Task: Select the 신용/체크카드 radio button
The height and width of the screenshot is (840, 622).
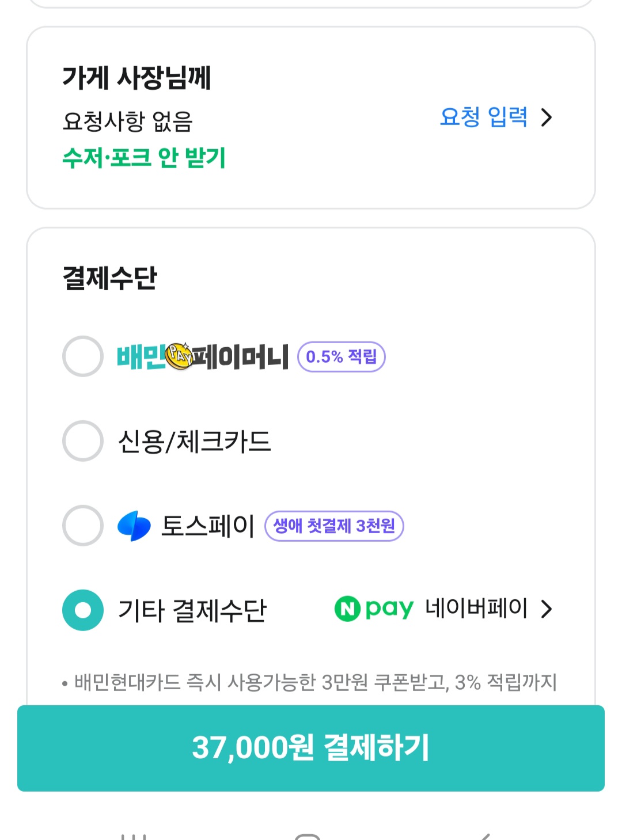Action: [83, 441]
